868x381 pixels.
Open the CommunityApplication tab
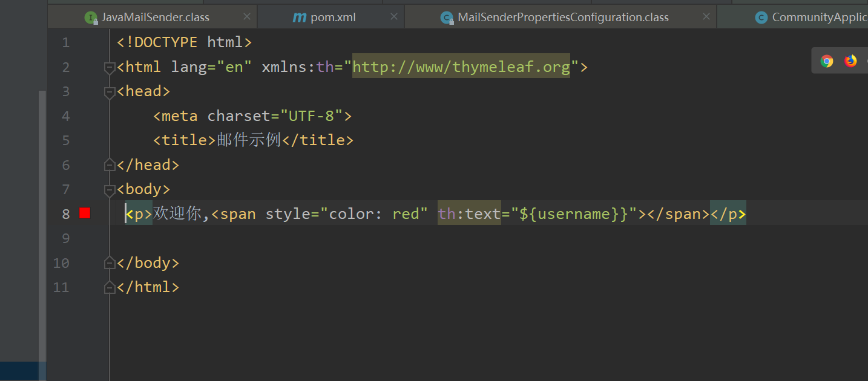(x=818, y=18)
